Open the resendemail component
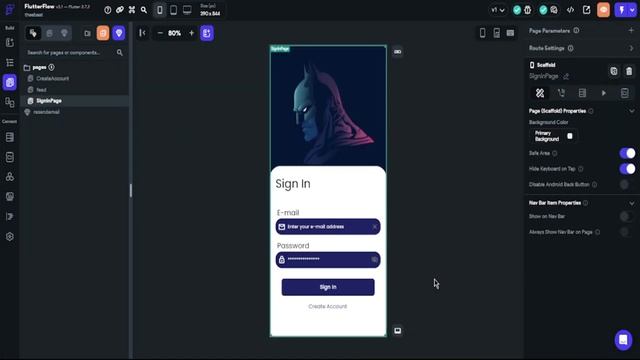The image size is (640, 360). pos(47,112)
